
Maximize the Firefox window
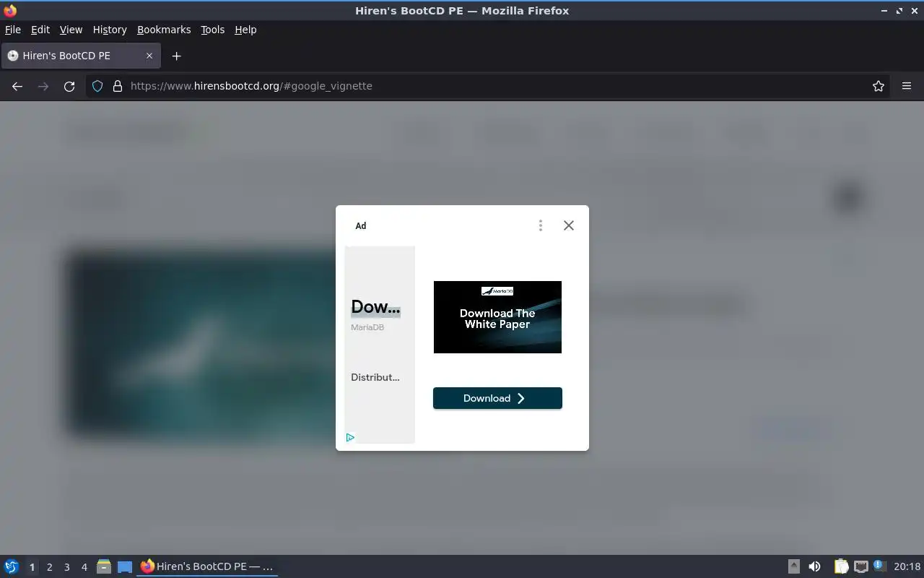(x=899, y=11)
